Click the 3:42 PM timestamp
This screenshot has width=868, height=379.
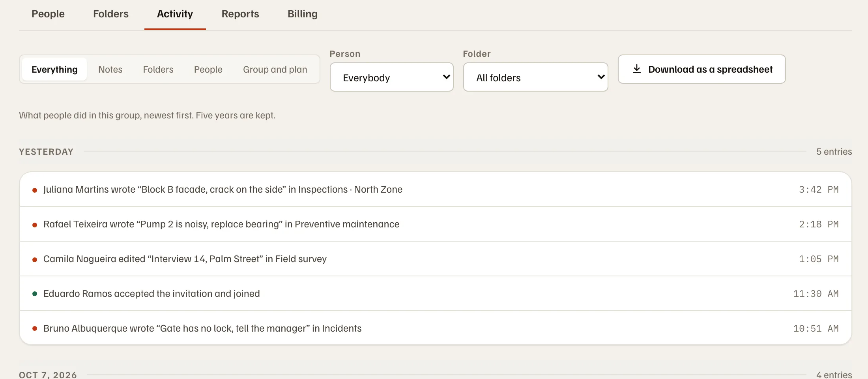(819, 189)
